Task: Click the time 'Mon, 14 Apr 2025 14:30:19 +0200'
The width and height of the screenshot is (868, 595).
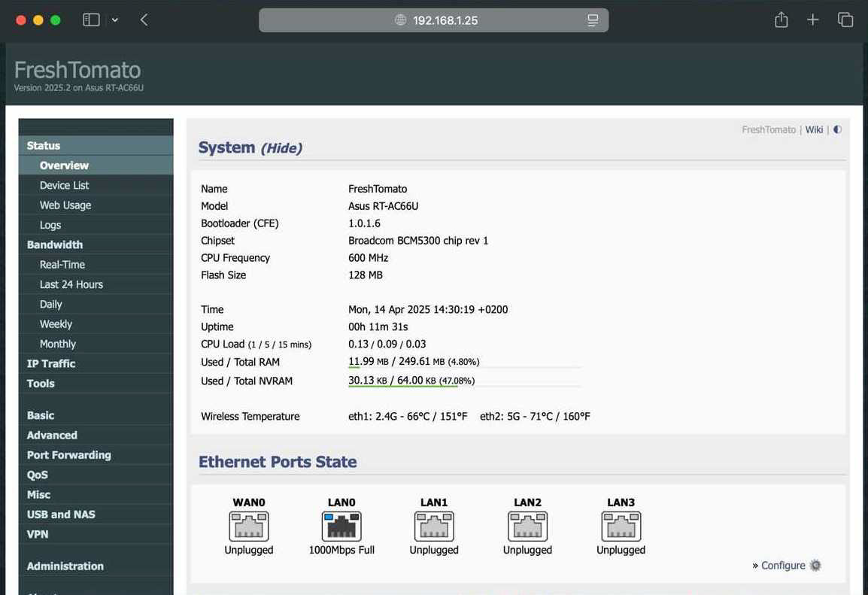Action: click(428, 310)
